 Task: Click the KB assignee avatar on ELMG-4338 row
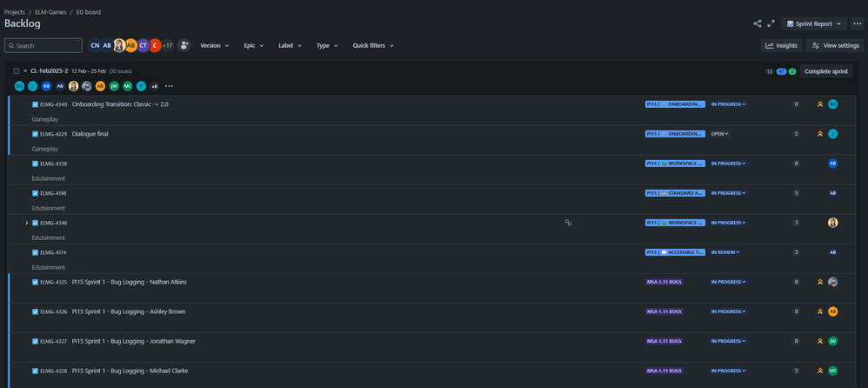[832, 164]
